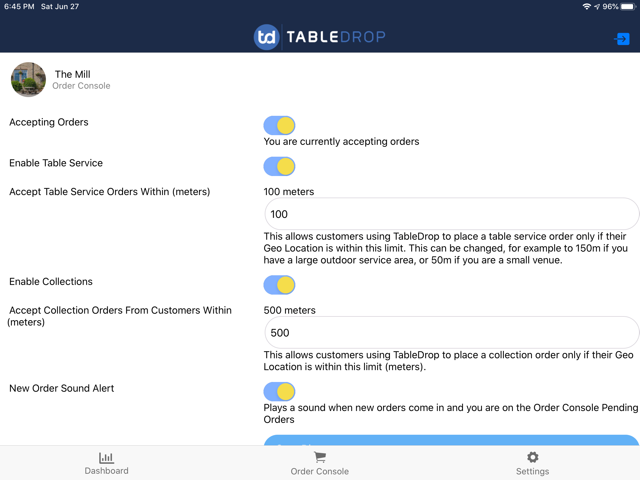Click the TableDrop td logo
The width and height of the screenshot is (640, 480).
pyautogui.click(x=267, y=37)
